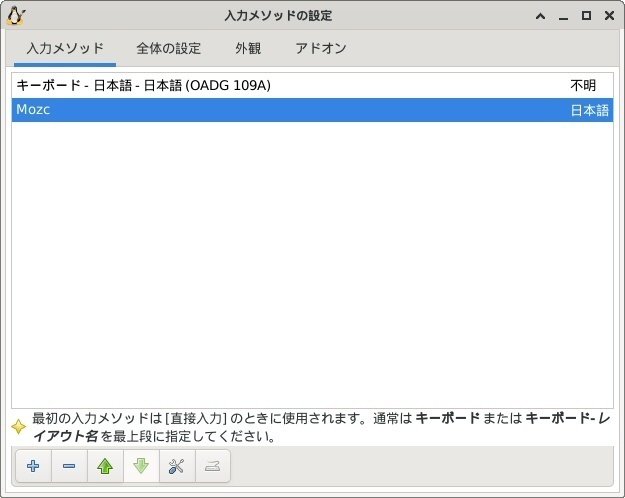Maximize the 入力メソッドの設定 window

[x=586, y=16]
